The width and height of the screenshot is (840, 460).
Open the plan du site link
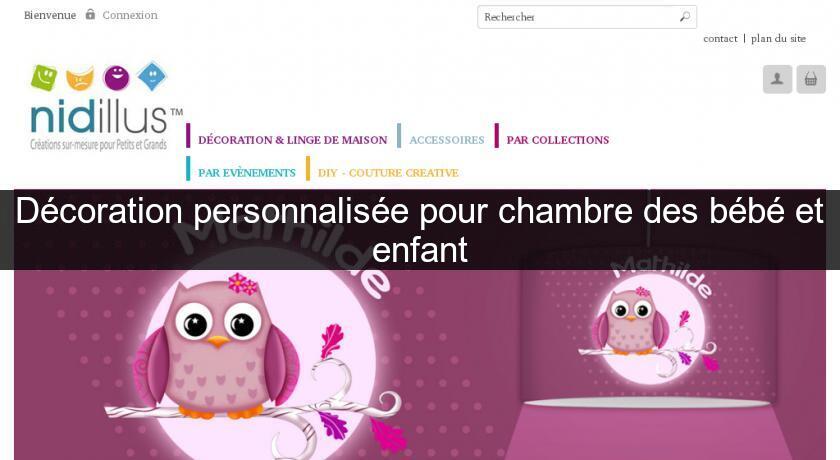[x=778, y=39]
